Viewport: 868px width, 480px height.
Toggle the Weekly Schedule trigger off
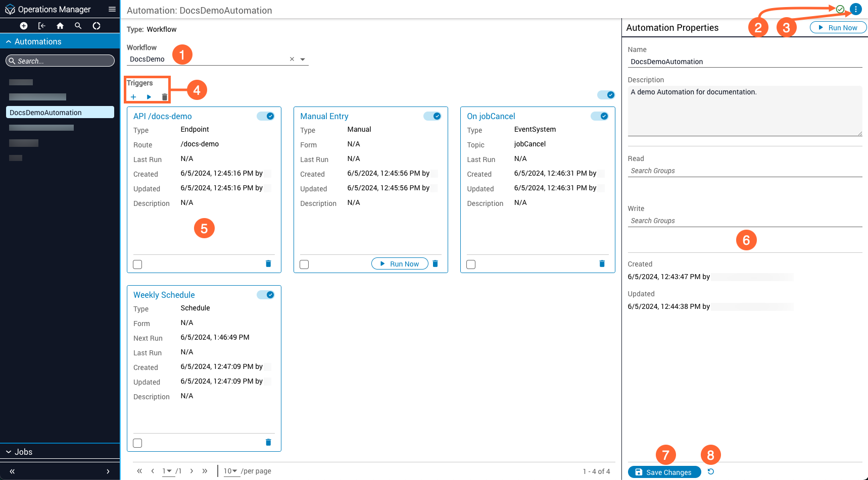266,295
